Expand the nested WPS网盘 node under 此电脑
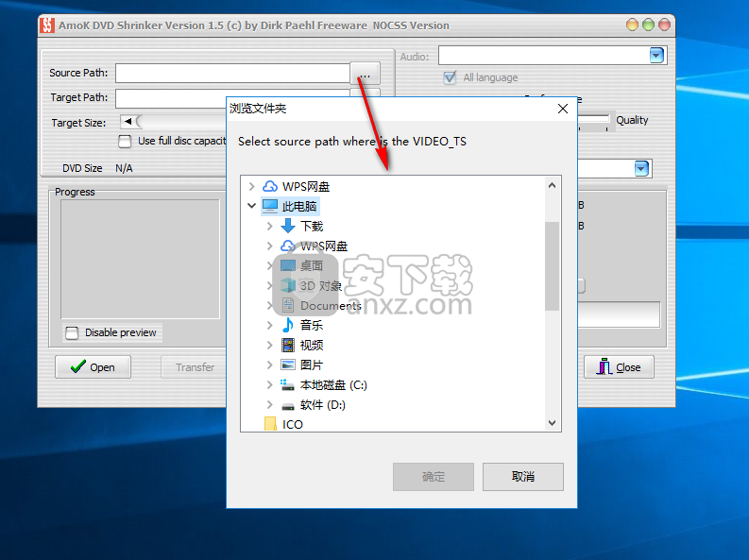749x560 pixels. [x=270, y=246]
